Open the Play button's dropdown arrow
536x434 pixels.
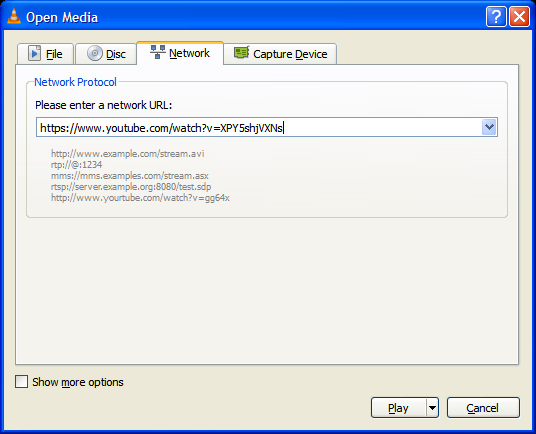click(x=432, y=408)
